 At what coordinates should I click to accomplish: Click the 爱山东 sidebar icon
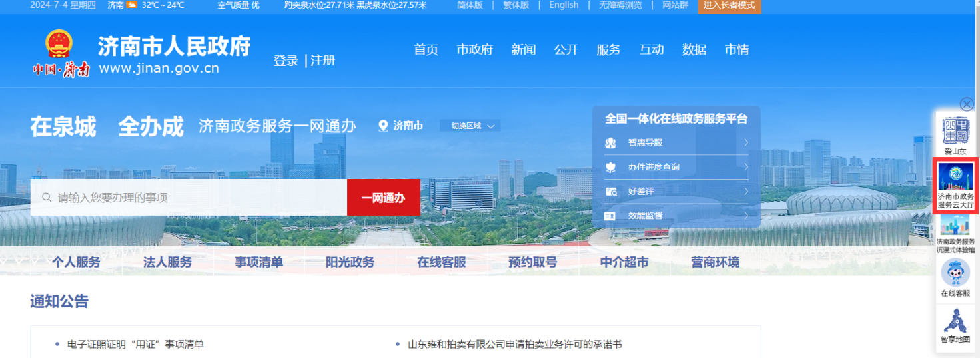point(955,132)
